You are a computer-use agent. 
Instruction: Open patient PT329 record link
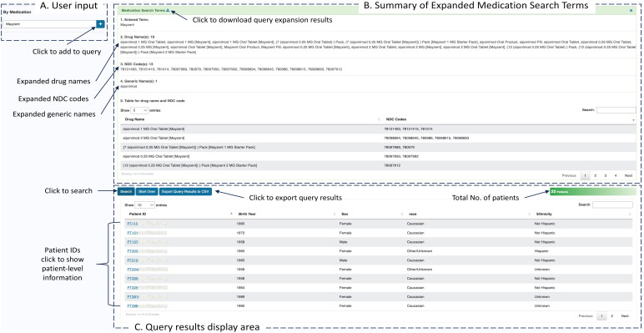[x=133, y=287]
